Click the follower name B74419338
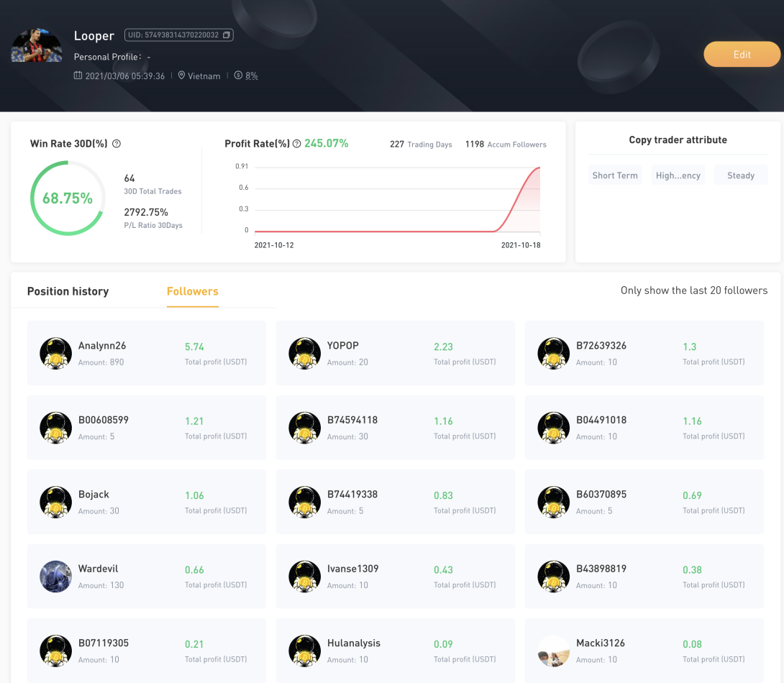The width and height of the screenshot is (784, 683). [352, 494]
